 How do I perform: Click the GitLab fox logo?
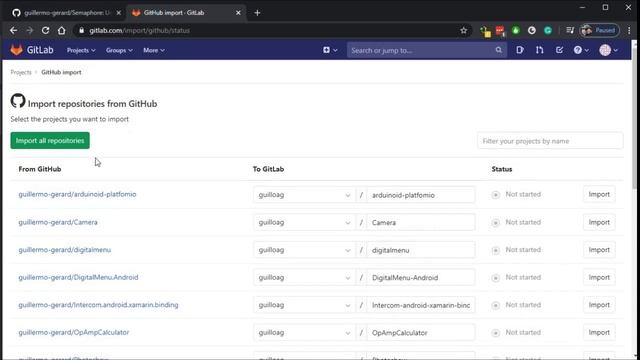17,50
